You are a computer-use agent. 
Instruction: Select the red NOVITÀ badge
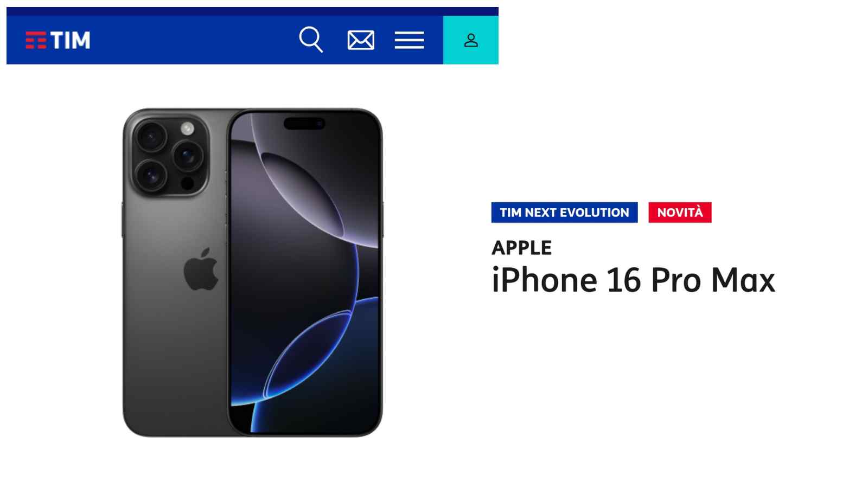680,213
